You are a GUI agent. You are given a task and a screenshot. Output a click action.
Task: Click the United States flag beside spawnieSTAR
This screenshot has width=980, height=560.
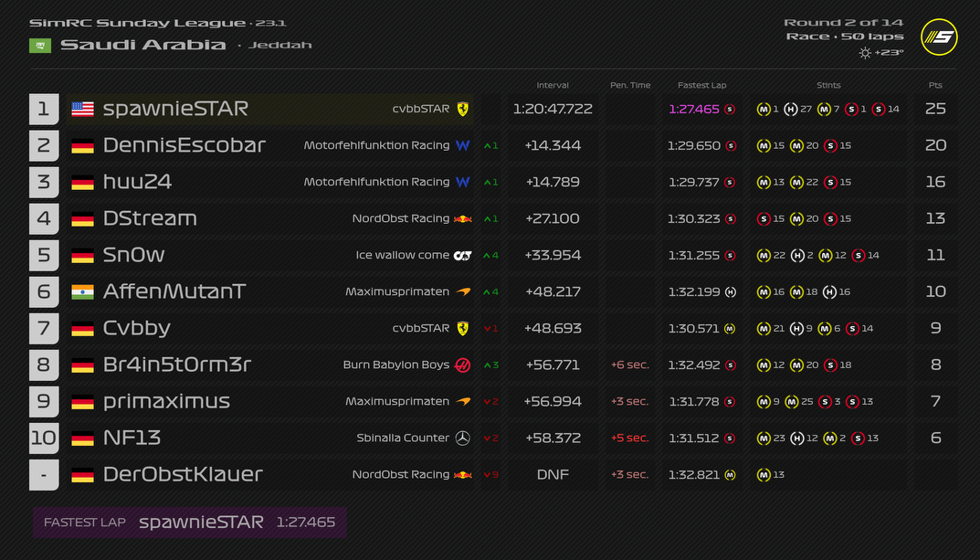83,109
